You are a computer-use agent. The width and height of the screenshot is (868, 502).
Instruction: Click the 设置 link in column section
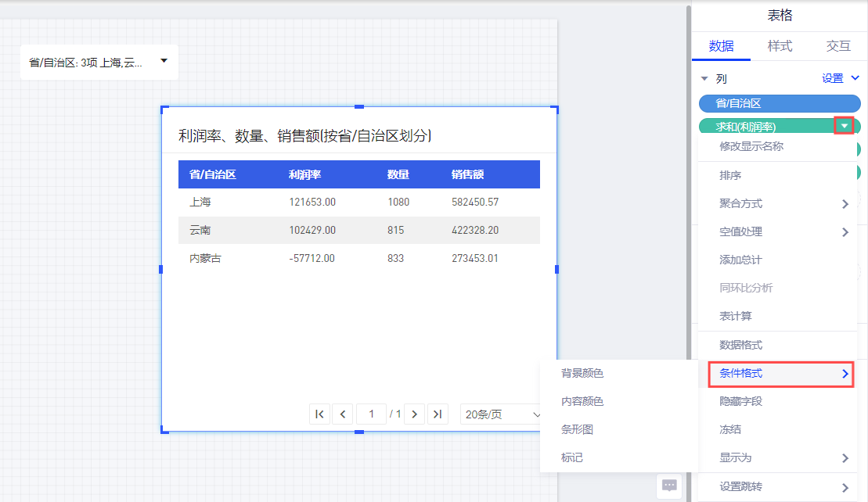pyautogui.click(x=833, y=78)
